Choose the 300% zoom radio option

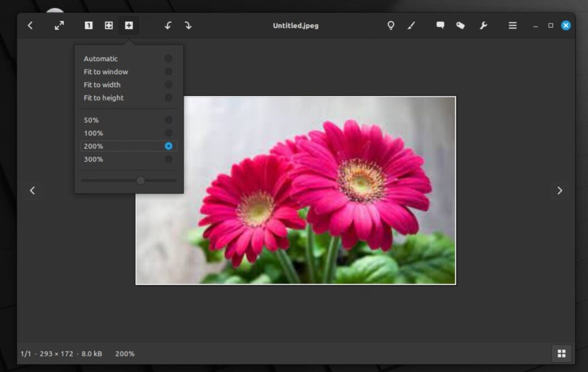pos(168,159)
